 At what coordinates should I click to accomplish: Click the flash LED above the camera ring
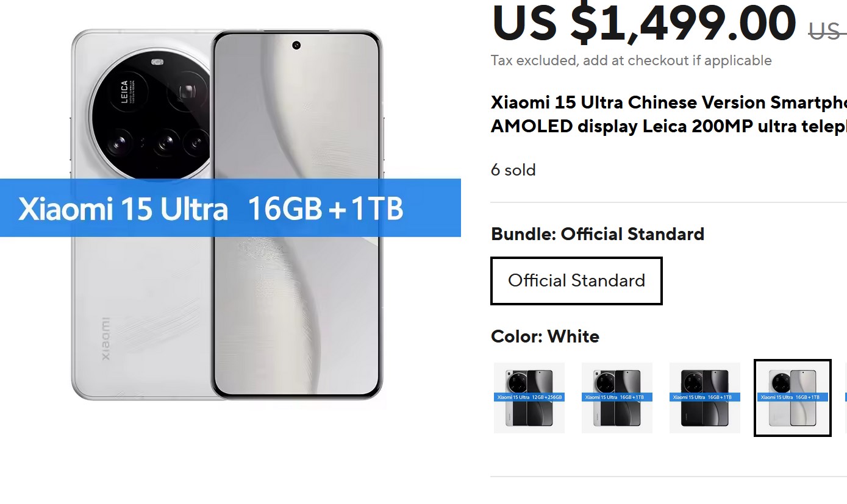tap(158, 62)
